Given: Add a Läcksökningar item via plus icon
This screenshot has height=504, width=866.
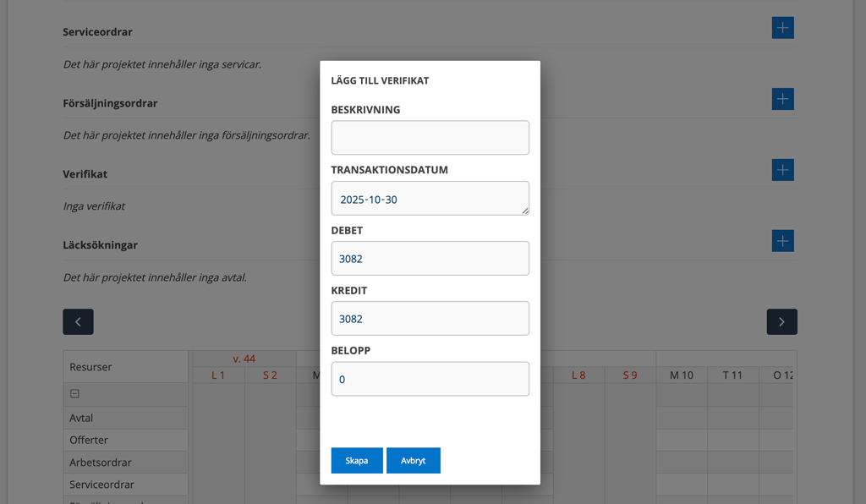Looking at the screenshot, I should pyautogui.click(x=782, y=241).
